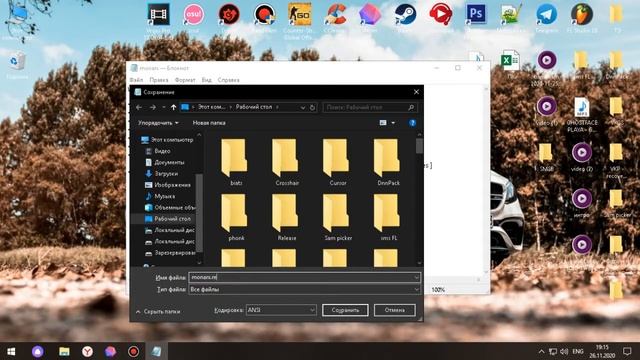Click the 'Новая папка' button
640x360 pixels.
[x=209, y=123]
